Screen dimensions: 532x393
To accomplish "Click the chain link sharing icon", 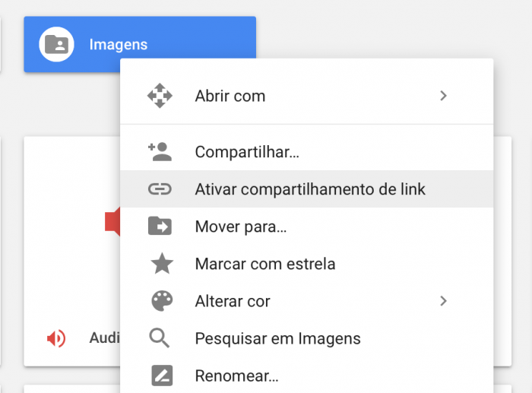I will point(160,189).
